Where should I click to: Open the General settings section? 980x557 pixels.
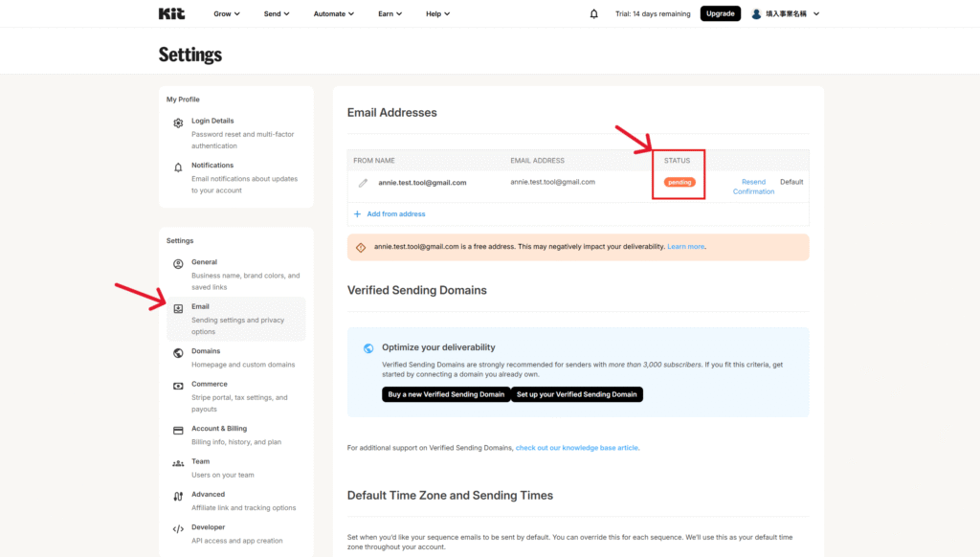pos(204,262)
